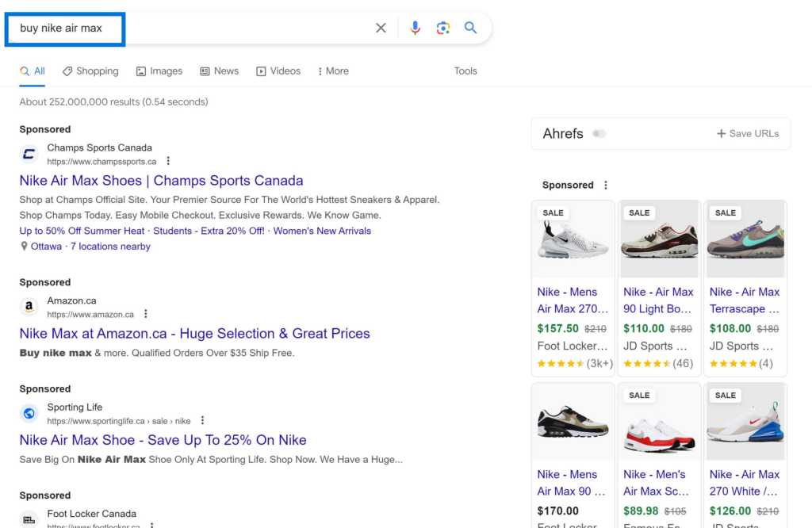The height and width of the screenshot is (528, 812).
Task: Click the Sporting Life globe favicon
Action: click(x=29, y=413)
